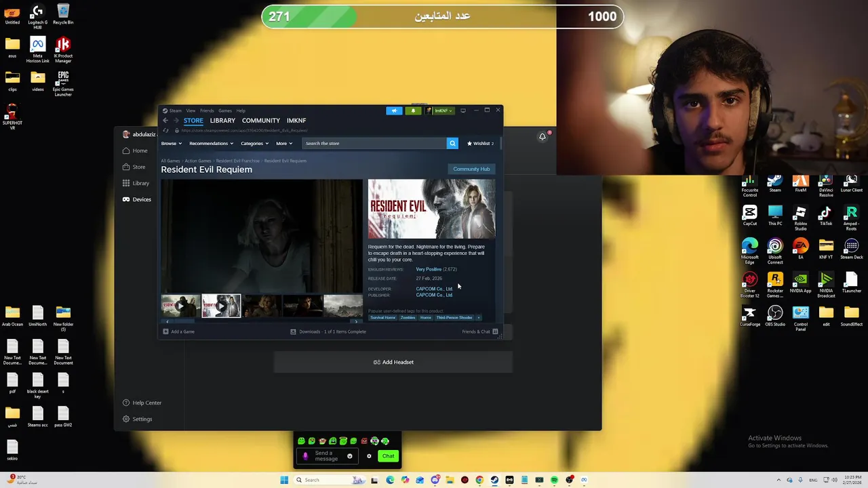Screen dimensions: 868x488
Task: Select the first trailer thumbnail
Action: coord(180,306)
